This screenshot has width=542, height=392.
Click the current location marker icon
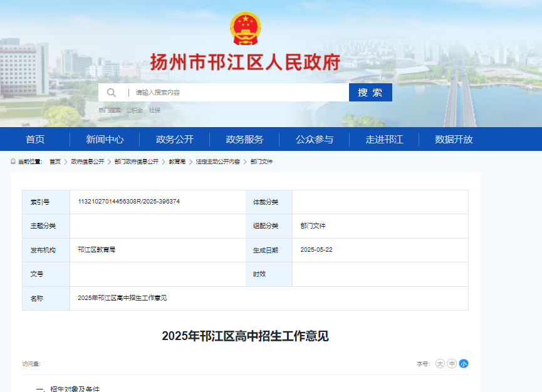[13, 162]
